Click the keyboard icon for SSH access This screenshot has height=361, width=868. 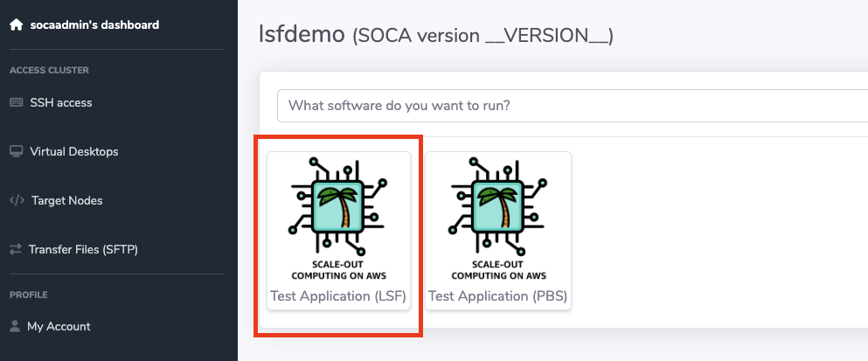coord(16,103)
